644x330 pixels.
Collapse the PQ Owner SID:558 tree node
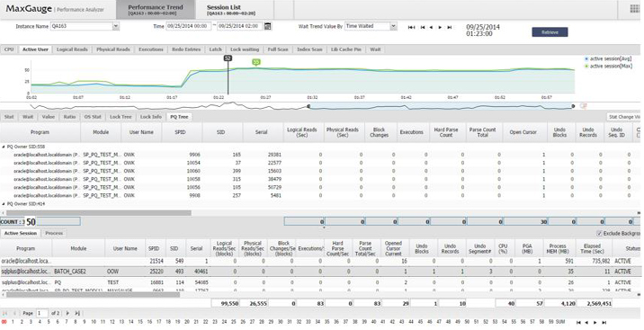coord(4,147)
